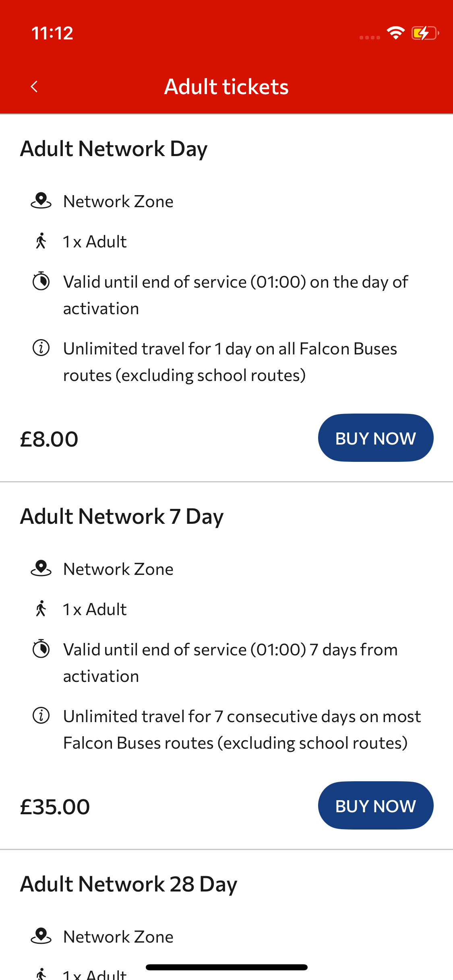Tap the map pin icon under Adult Network 7 Day
Viewport: 453px width, 980px height.
(x=41, y=568)
